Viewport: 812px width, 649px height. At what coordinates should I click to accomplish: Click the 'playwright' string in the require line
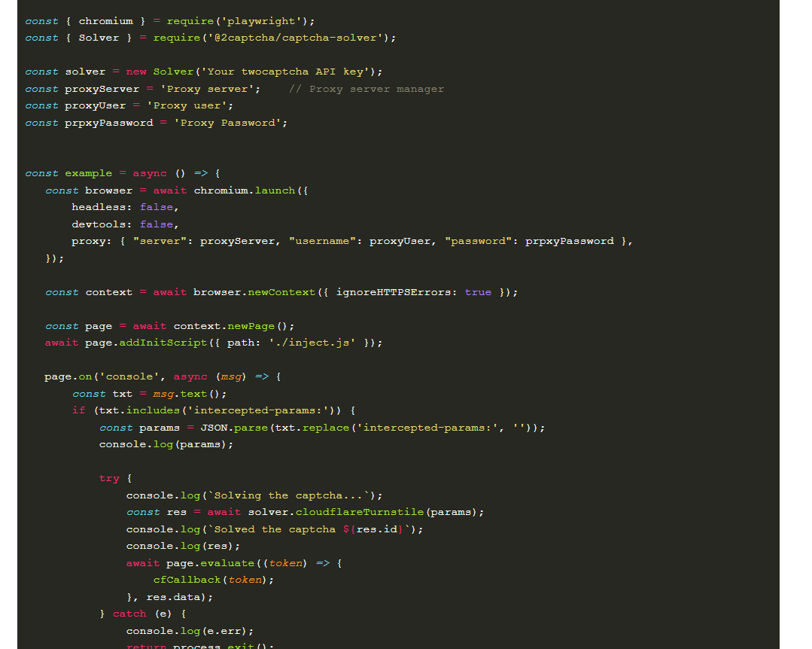[261, 21]
